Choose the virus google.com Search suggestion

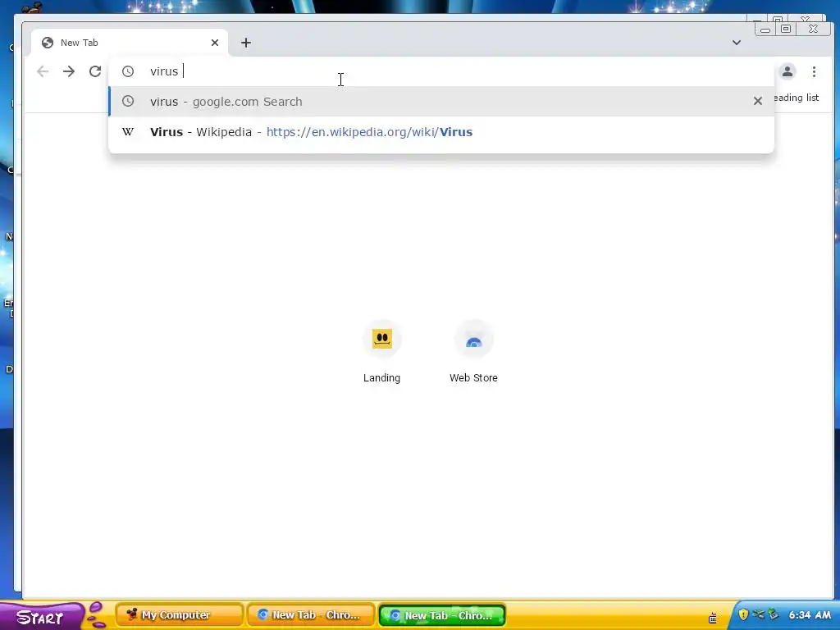[x=441, y=101]
